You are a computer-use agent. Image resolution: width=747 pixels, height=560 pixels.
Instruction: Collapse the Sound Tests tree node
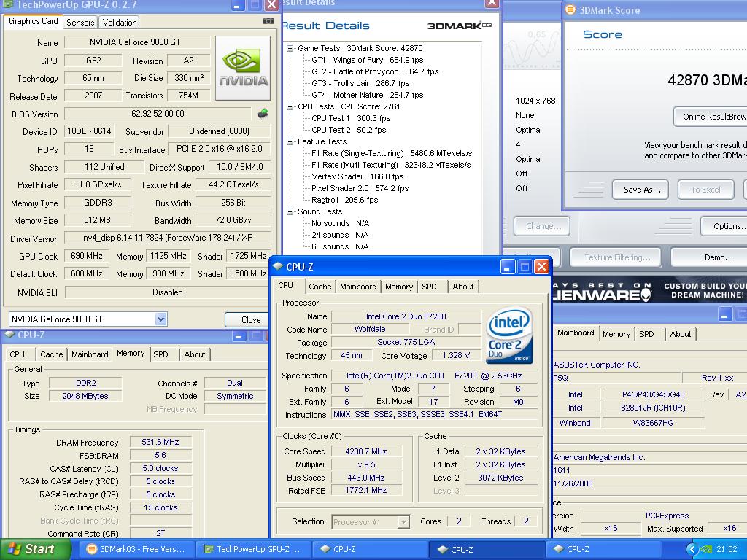[290, 211]
